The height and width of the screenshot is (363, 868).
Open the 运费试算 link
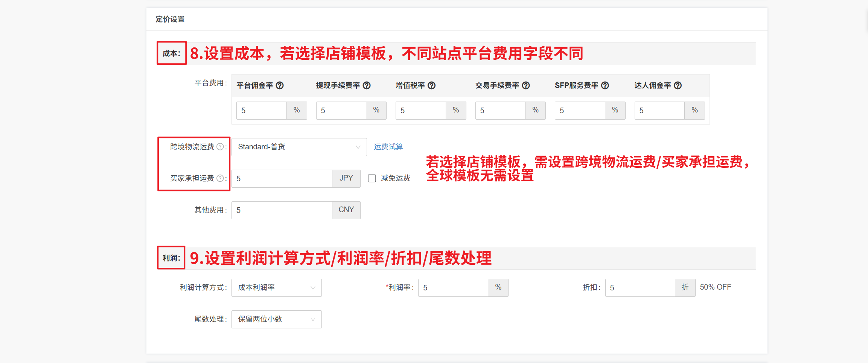(388, 147)
